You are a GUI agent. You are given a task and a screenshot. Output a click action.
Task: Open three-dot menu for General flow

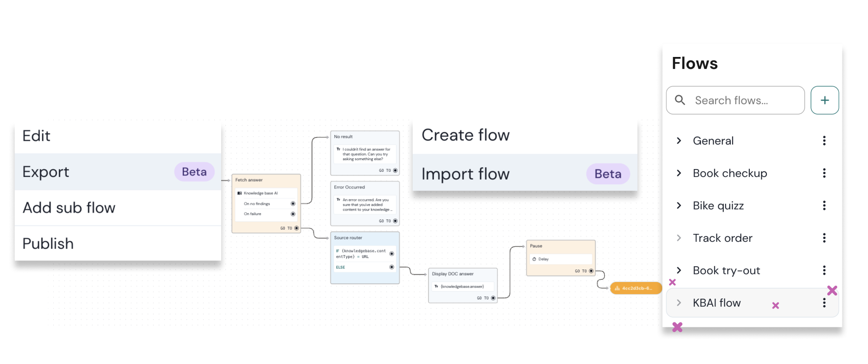pyautogui.click(x=824, y=141)
